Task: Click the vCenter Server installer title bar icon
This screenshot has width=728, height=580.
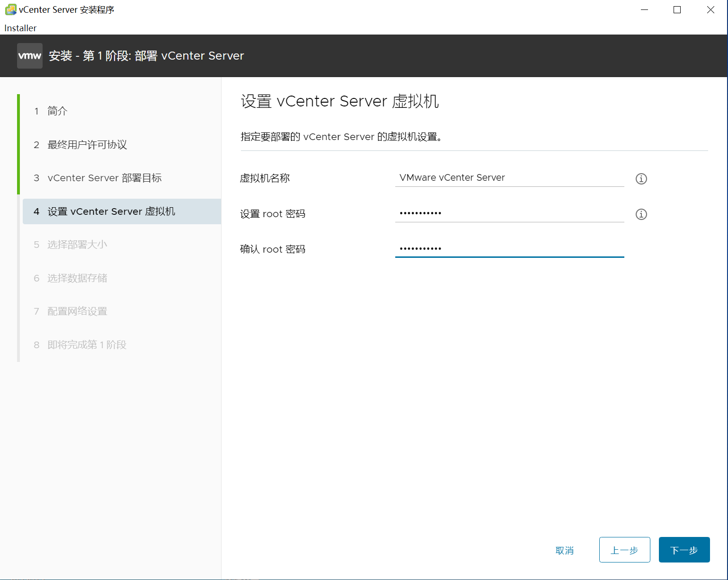Action: [x=10, y=9]
